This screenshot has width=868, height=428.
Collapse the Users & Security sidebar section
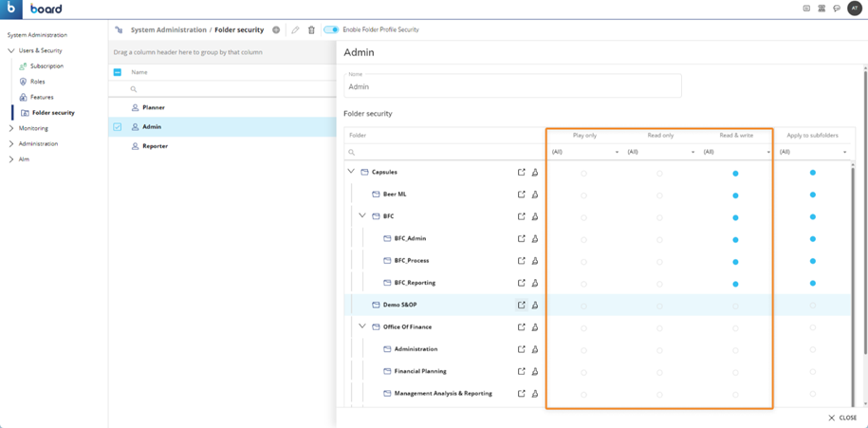[x=11, y=50]
